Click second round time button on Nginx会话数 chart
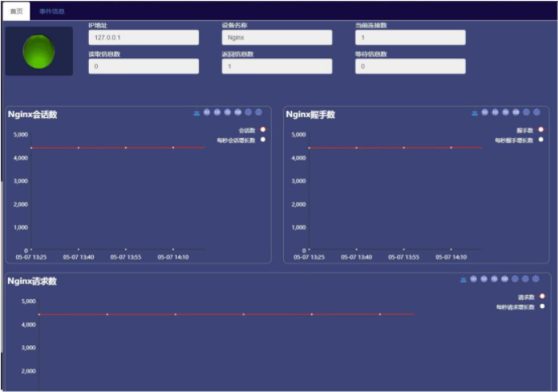Image resolution: width=558 pixels, height=392 pixels. pyautogui.click(x=217, y=112)
